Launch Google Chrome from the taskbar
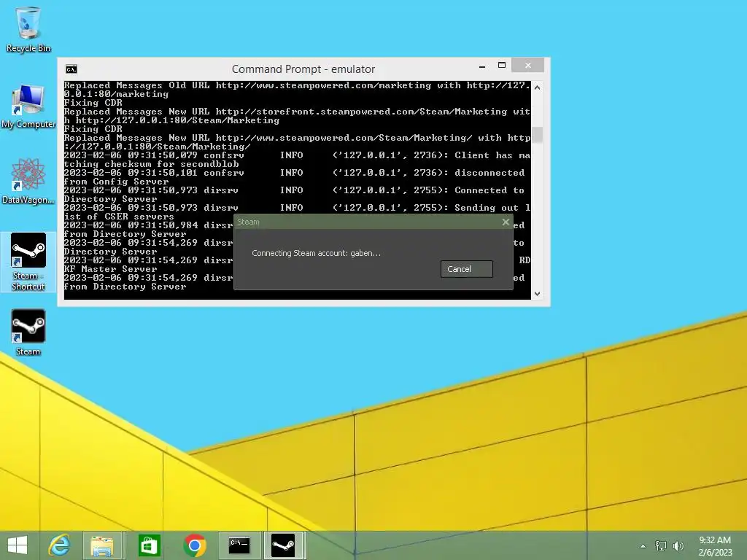The image size is (747, 560). (194, 545)
